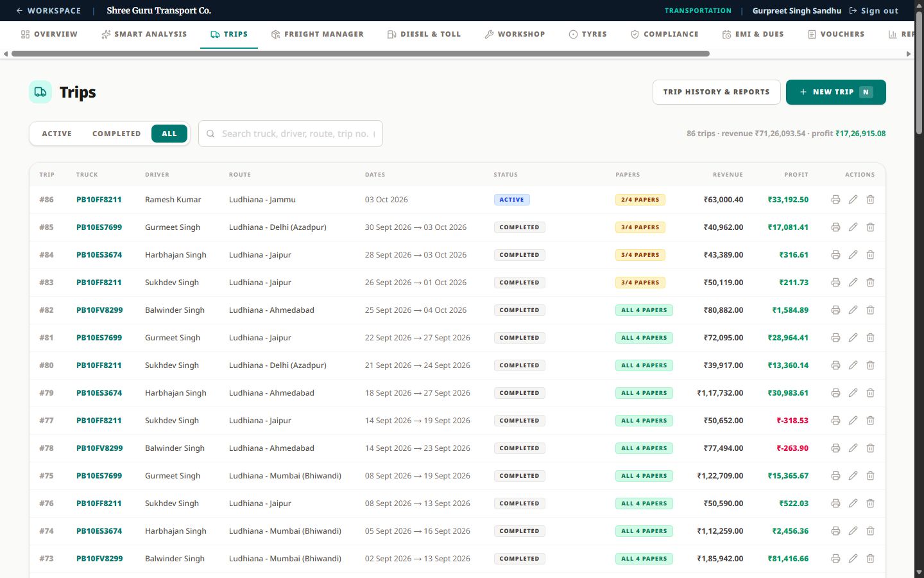
Task: Open Diesel & Toll tab
Action: click(424, 34)
